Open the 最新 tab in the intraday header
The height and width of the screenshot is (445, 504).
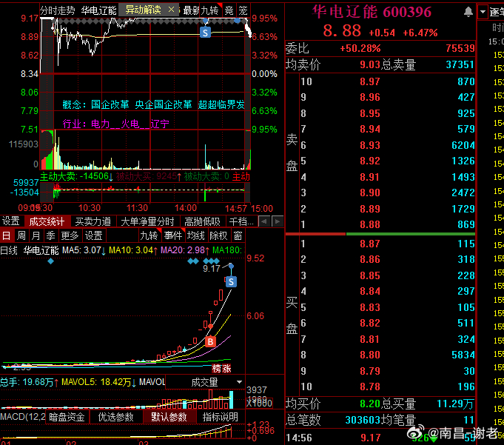click(190, 10)
